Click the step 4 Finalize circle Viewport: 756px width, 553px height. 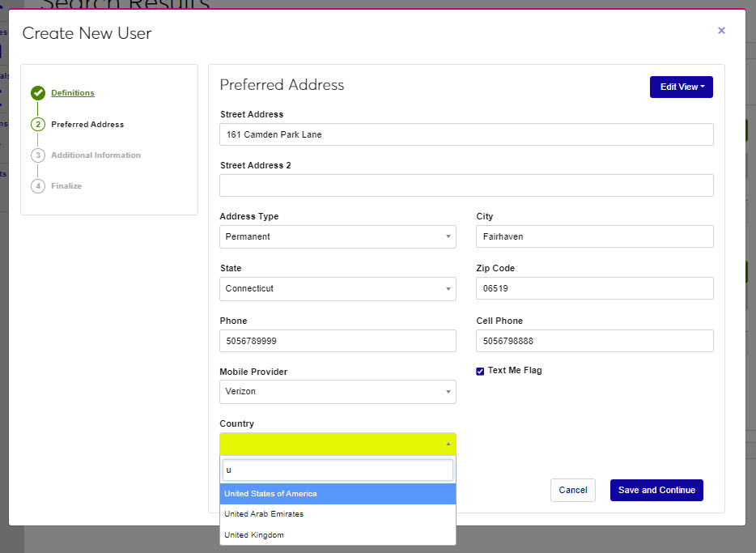[x=38, y=186]
